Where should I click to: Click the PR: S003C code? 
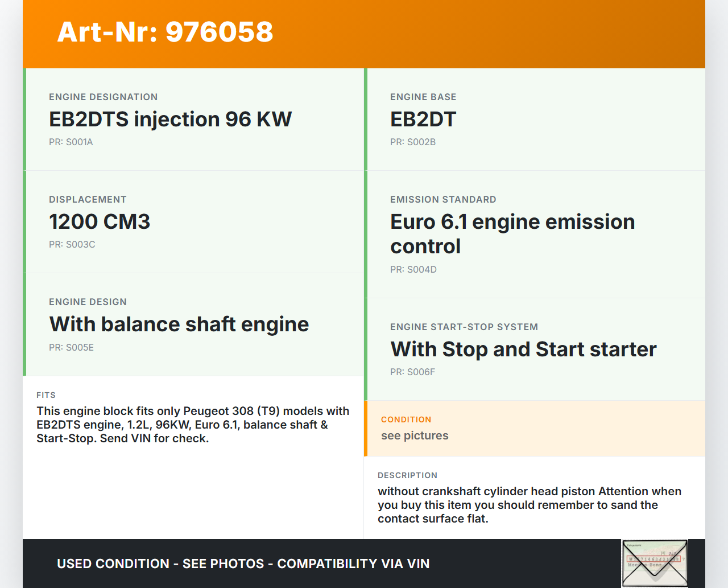coord(72,245)
